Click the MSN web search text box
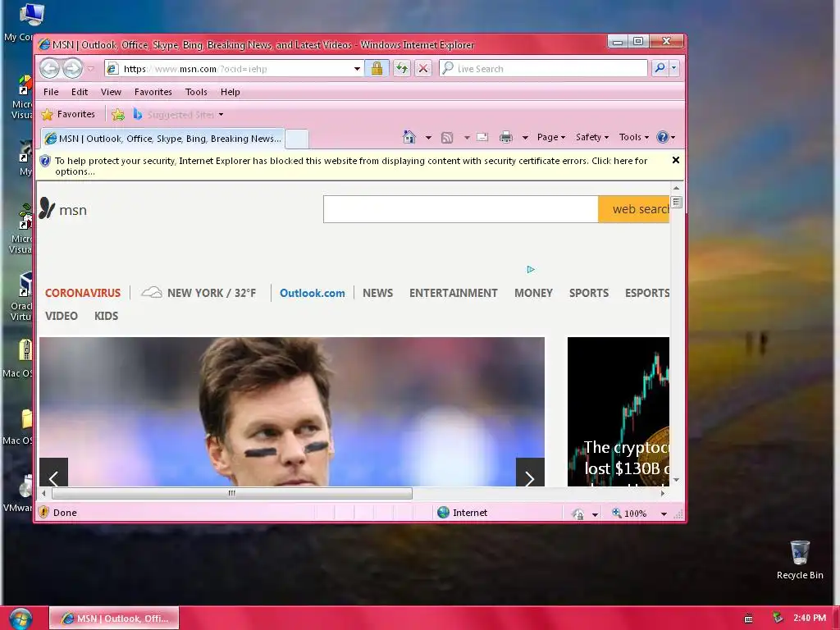 pos(461,209)
